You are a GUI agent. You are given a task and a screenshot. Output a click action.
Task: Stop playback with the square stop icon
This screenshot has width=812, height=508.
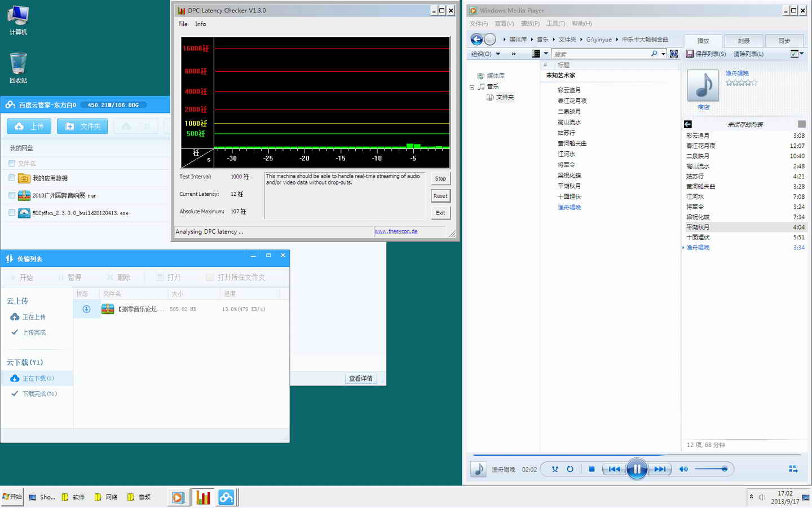click(x=592, y=469)
